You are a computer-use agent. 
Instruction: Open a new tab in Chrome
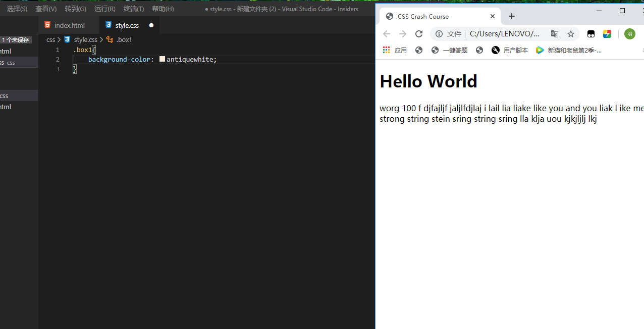click(x=512, y=16)
